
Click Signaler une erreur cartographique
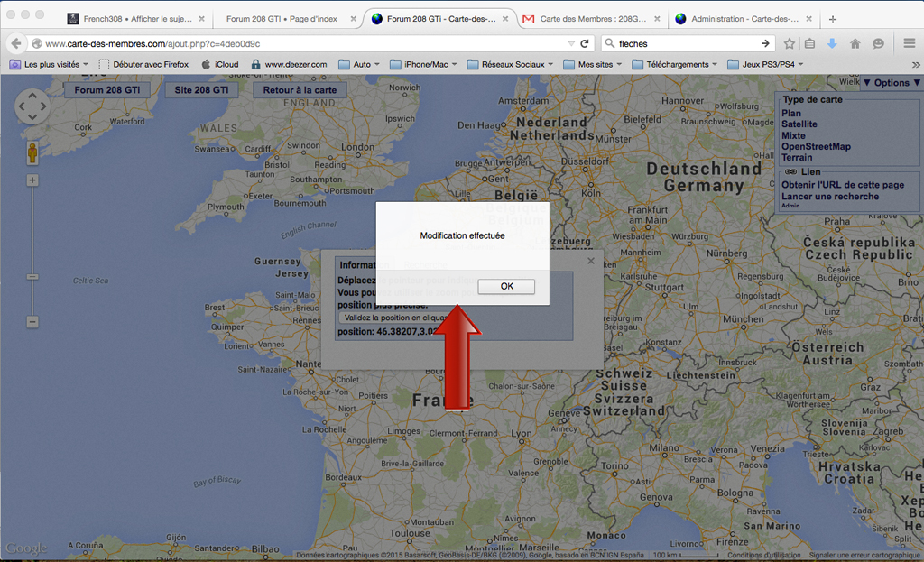(864, 555)
